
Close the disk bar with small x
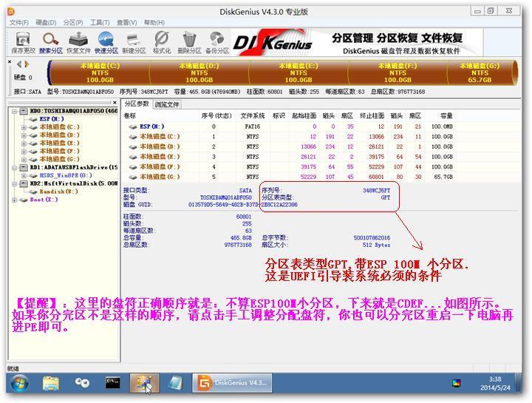click(x=10, y=62)
